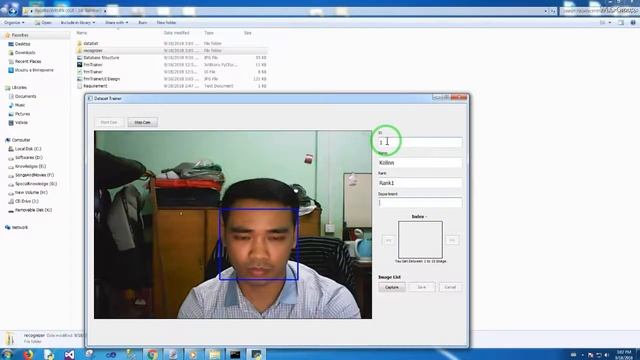
Task: Click the taskbar clock showing date and time
Action: (624, 354)
